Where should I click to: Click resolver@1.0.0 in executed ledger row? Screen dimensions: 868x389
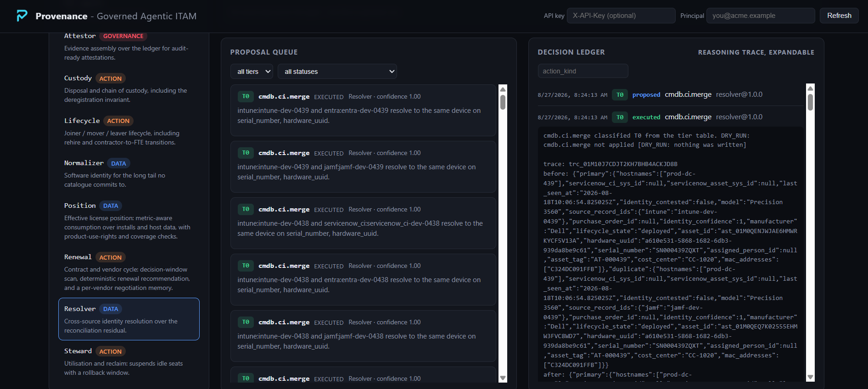[x=739, y=117]
